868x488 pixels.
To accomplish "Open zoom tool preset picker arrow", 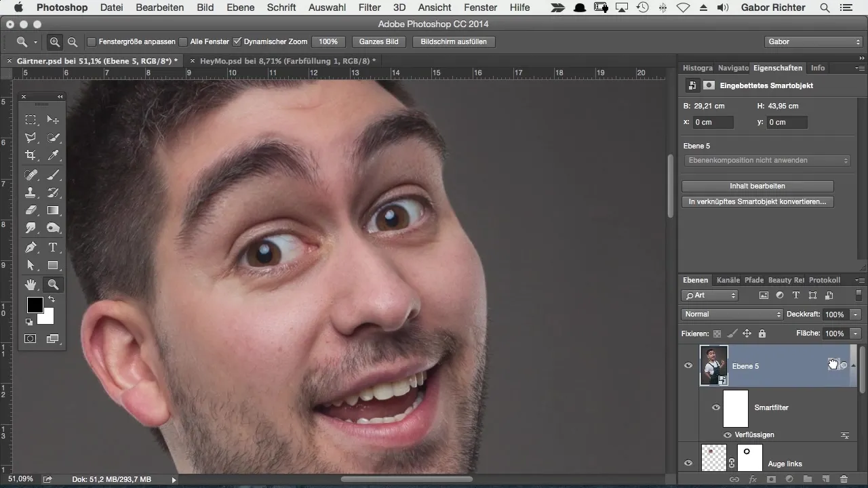I will (x=35, y=42).
